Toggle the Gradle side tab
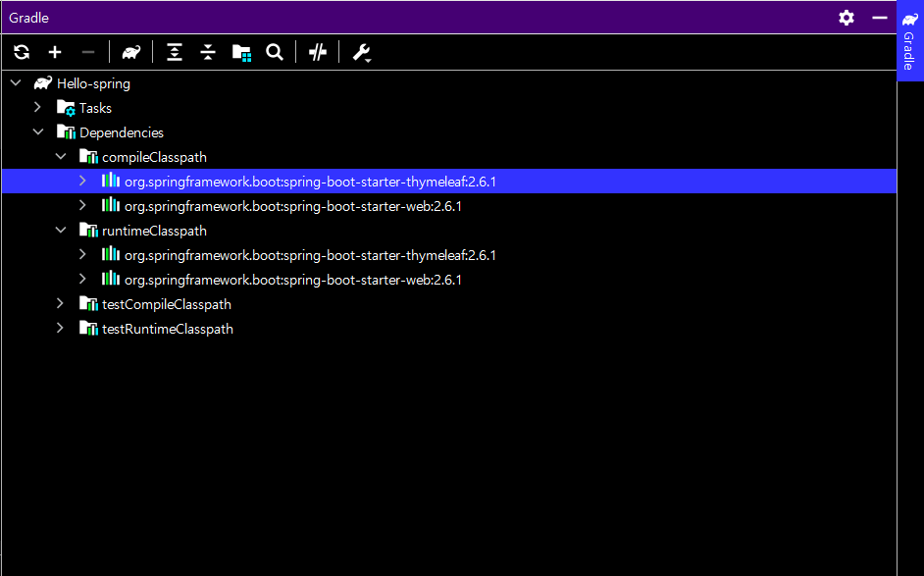Viewport: 924px width, 576px height. click(910, 40)
